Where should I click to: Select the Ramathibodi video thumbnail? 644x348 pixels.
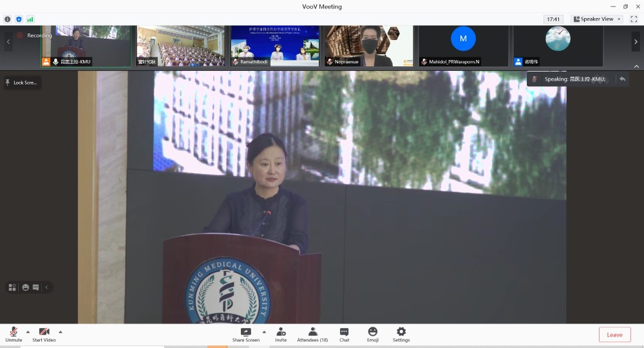point(275,46)
